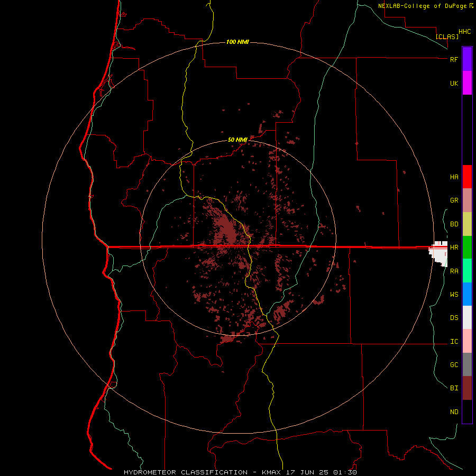Screen dimensions: 476x476
Task: Click the DS legend label
Action: pos(454,318)
